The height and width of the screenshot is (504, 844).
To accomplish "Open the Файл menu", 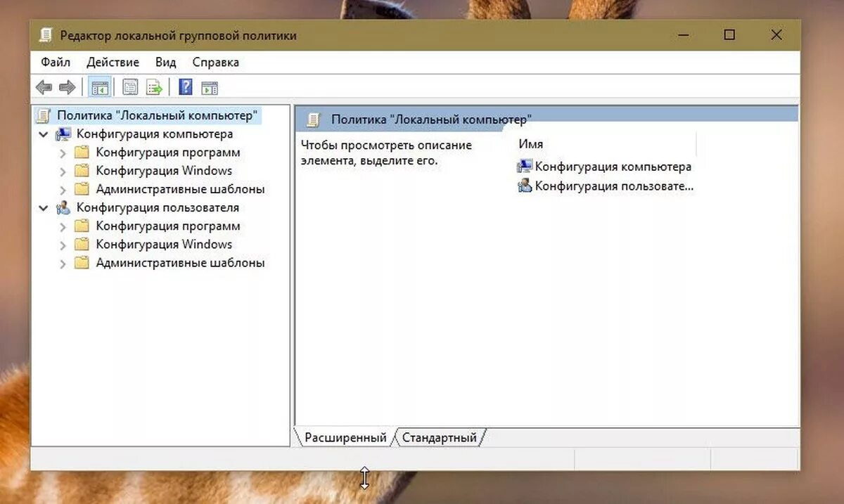I will [56, 62].
